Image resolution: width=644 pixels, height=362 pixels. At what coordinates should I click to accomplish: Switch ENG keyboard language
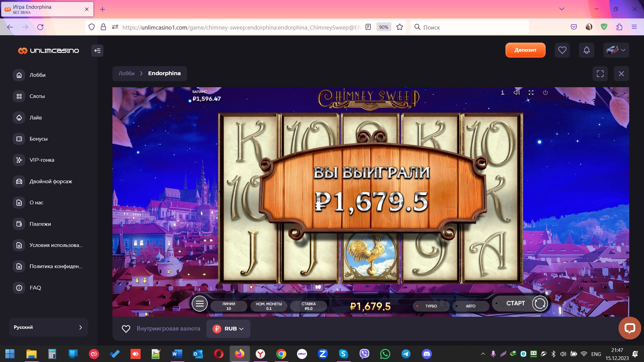[x=596, y=354]
